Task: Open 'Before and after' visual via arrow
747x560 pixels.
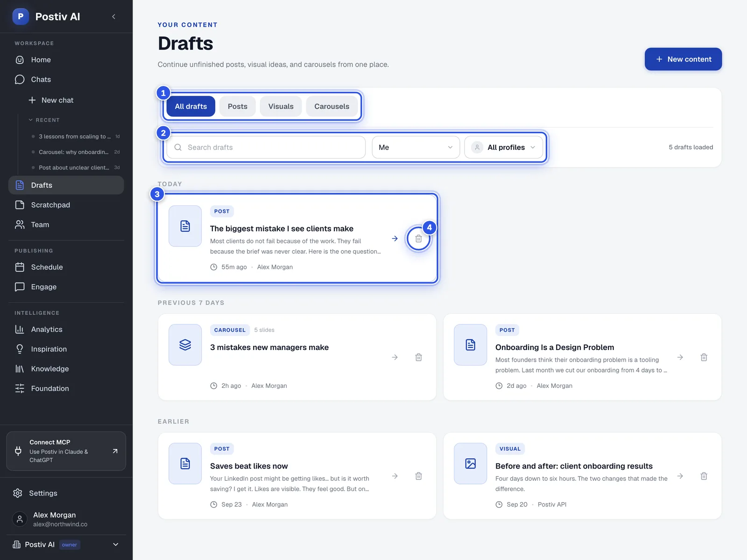Action: (680, 476)
